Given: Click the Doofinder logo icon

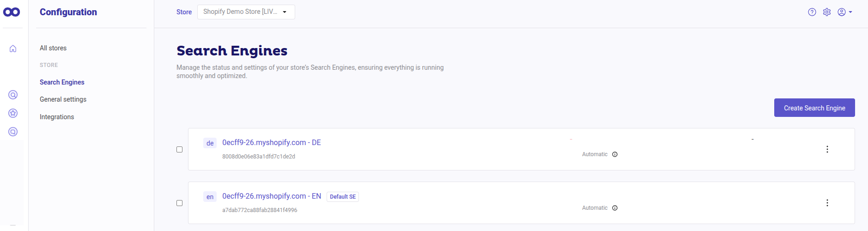Looking at the screenshot, I should pyautogui.click(x=12, y=12).
